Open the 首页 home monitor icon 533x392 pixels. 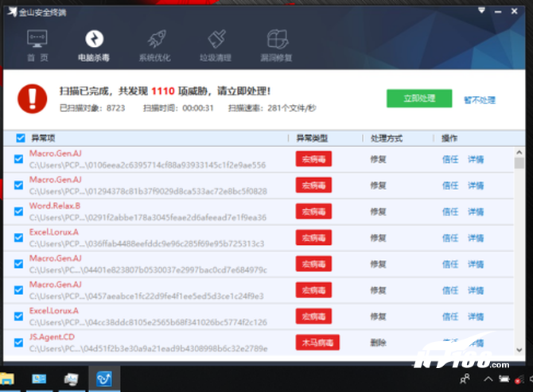[37, 40]
